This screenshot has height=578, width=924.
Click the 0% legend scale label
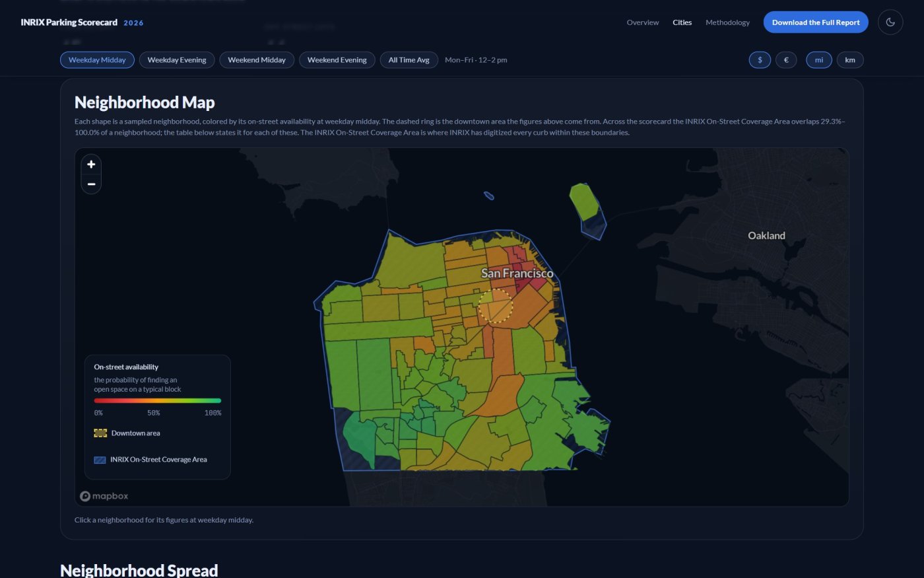pos(98,413)
